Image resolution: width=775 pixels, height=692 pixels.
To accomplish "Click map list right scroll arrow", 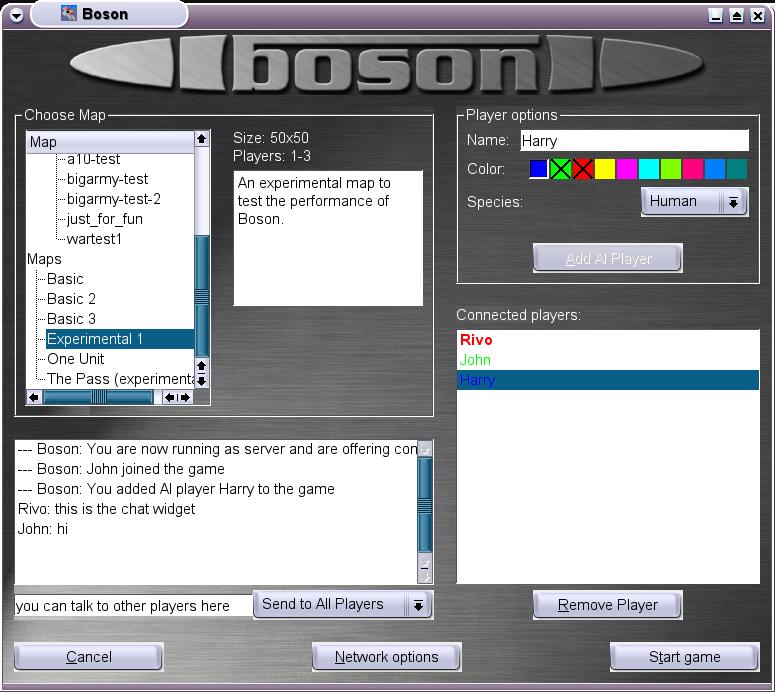I will (x=185, y=397).
